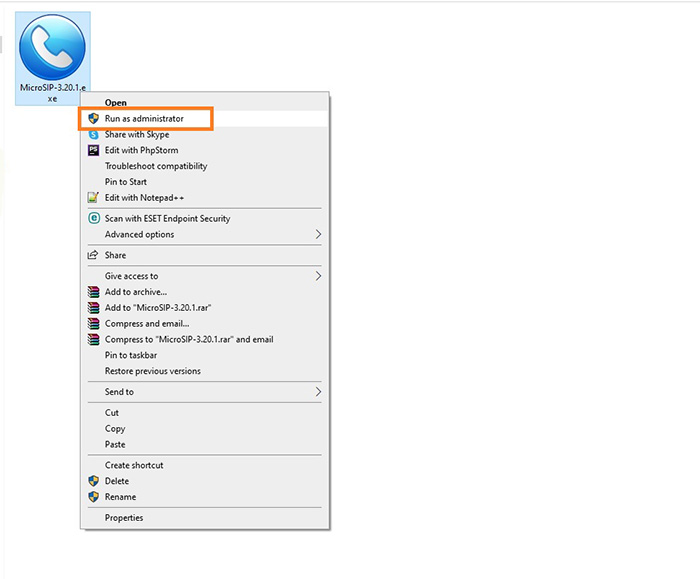Screen dimensions: 700x579
Task: Click the ESET Endpoint Security icon
Action: pyautogui.click(x=93, y=218)
